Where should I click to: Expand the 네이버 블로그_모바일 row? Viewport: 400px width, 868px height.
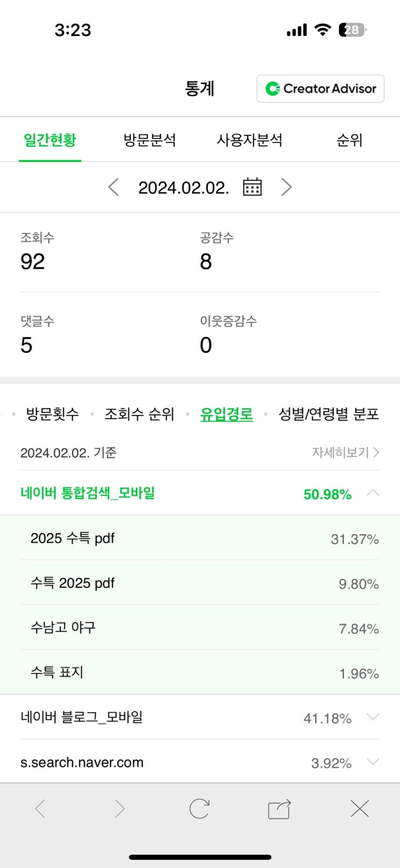tap(373, 717)
